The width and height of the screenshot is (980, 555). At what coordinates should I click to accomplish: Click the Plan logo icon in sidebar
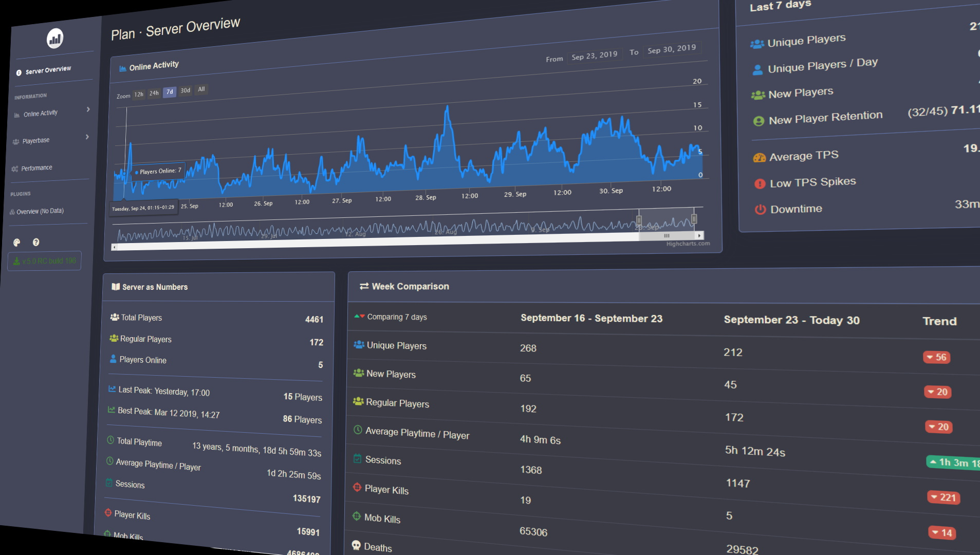55,39
